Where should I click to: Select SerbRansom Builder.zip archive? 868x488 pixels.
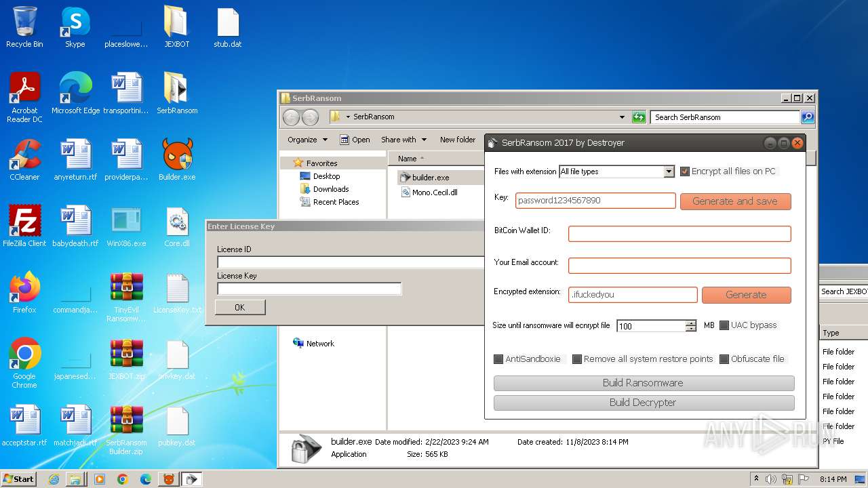126,430
